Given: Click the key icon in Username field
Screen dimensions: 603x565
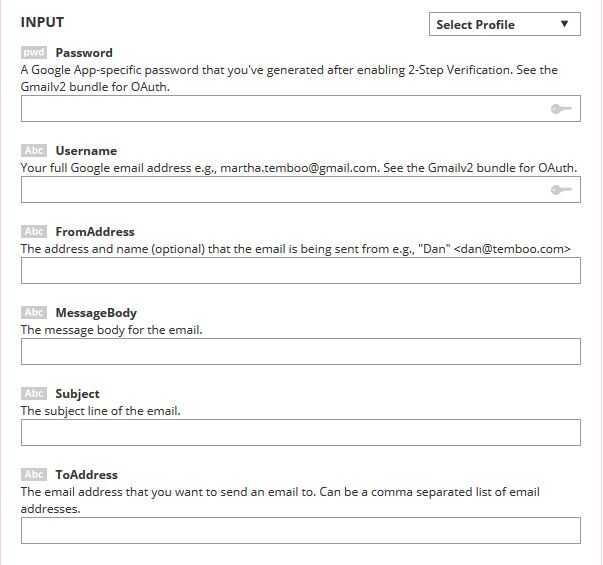Looking at the screenshot, I should pyautogui.click(x=562, y=190).
